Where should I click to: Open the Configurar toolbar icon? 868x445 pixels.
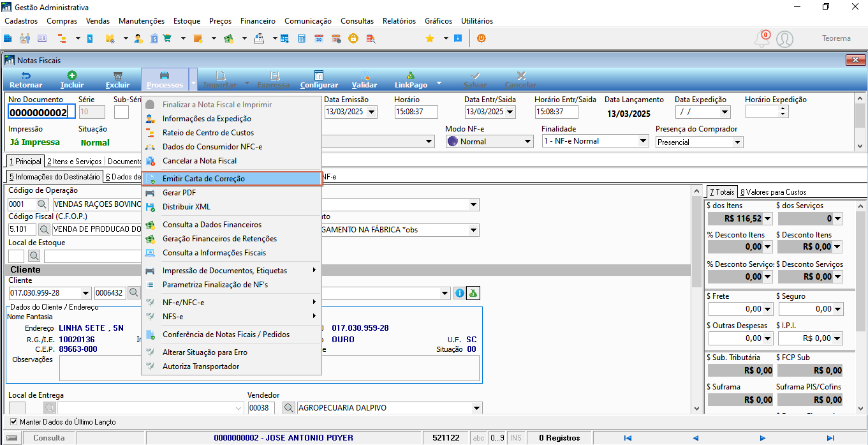point(319,75)
